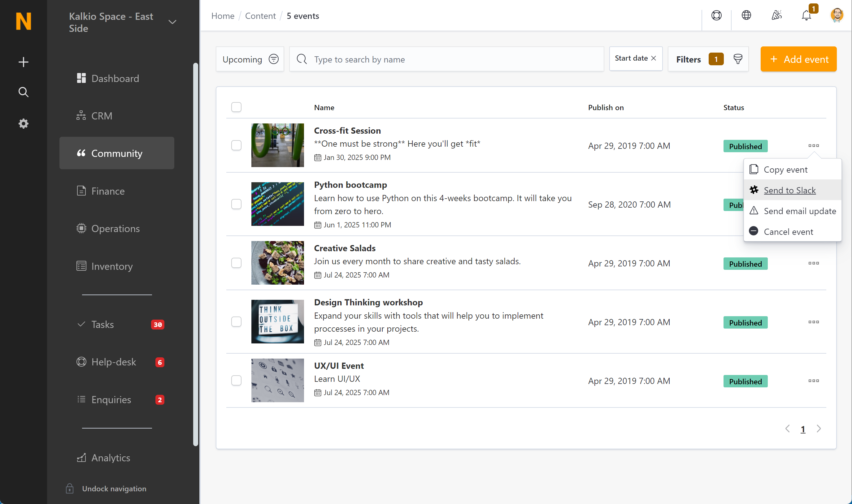Open the settings gear icon
The height and width of the screenshot is (504, 852).
[x=24, y=123]
